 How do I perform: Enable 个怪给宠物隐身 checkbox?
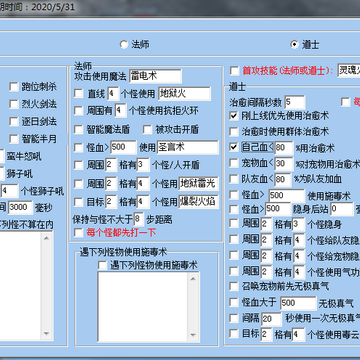[x=234, y=255]
